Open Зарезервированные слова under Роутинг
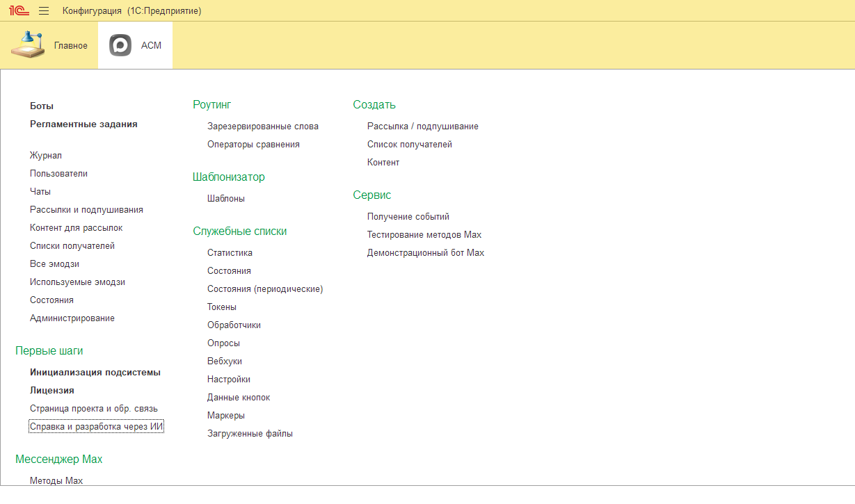The image size is (855, 504). coord(263,127)
